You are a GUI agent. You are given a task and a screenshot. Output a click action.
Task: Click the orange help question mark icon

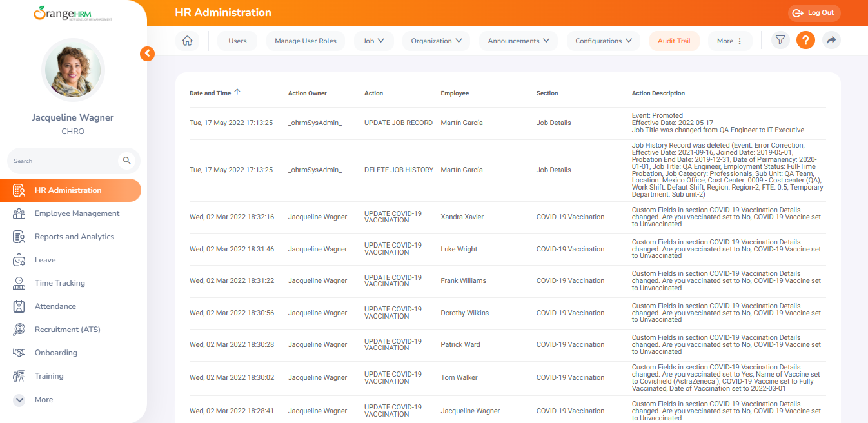[x=805, y=41]
